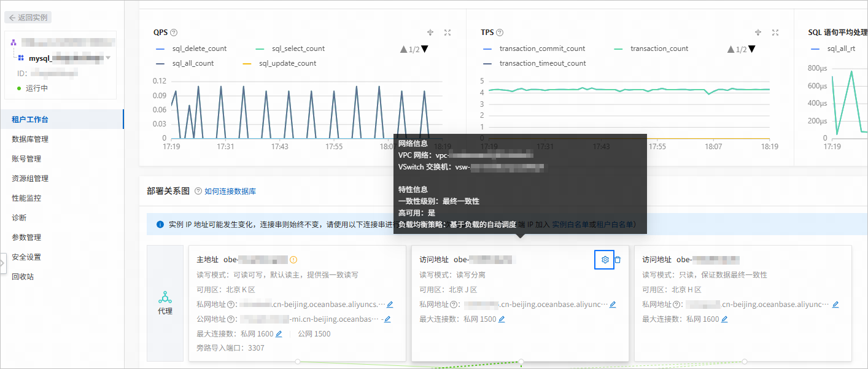Click the TPS chart drill-down icon

point(758,33)
